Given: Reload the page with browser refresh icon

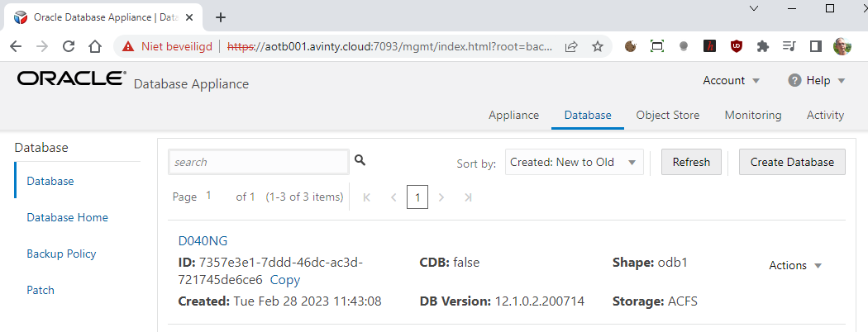Looking at the screenshot, I should [x=69, y=47].
